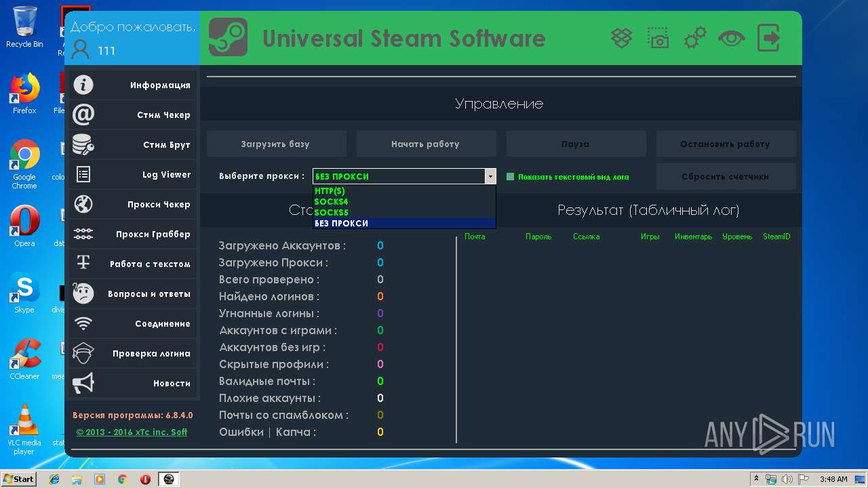
Task: Click the strikethrough T text icon
Action: (x=83, y=263)
